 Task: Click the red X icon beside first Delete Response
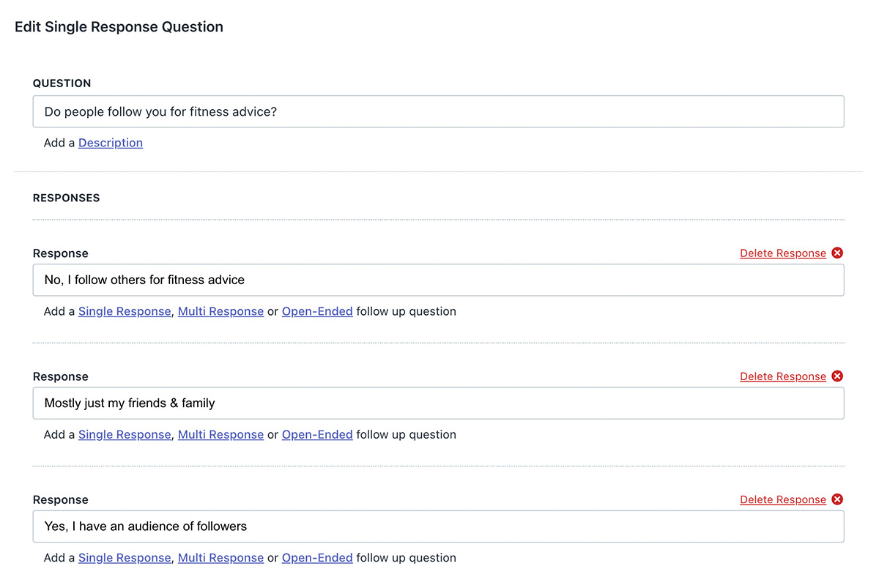point(837,253)
